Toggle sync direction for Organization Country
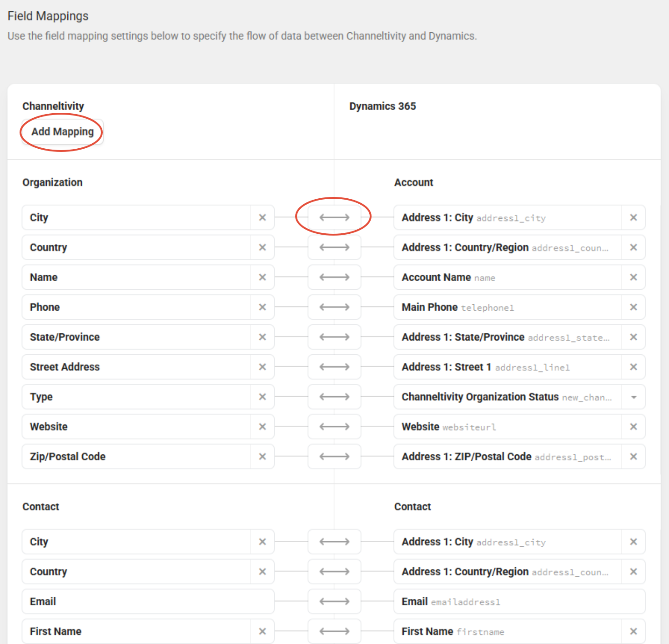 click(x=334, y=247)
